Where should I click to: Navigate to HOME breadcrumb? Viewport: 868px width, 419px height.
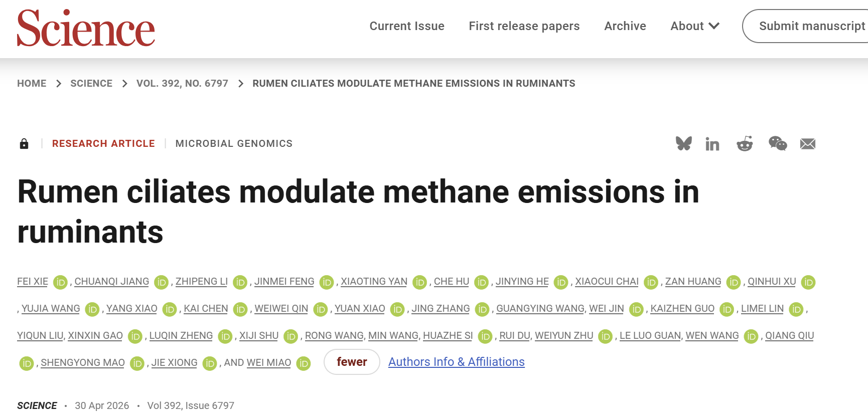(x=32, y=83)
